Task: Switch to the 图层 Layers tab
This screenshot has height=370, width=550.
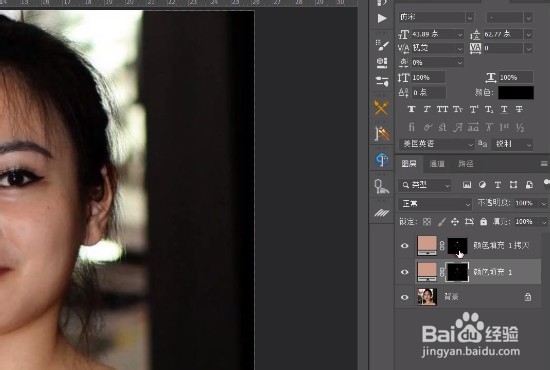Action: point(409,163)
